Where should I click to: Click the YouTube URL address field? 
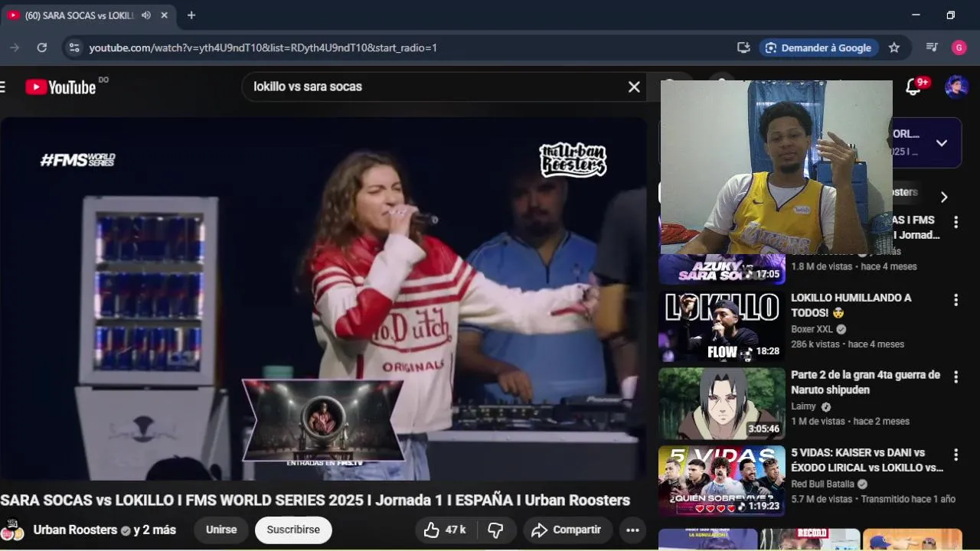click(x=263, y=47)
